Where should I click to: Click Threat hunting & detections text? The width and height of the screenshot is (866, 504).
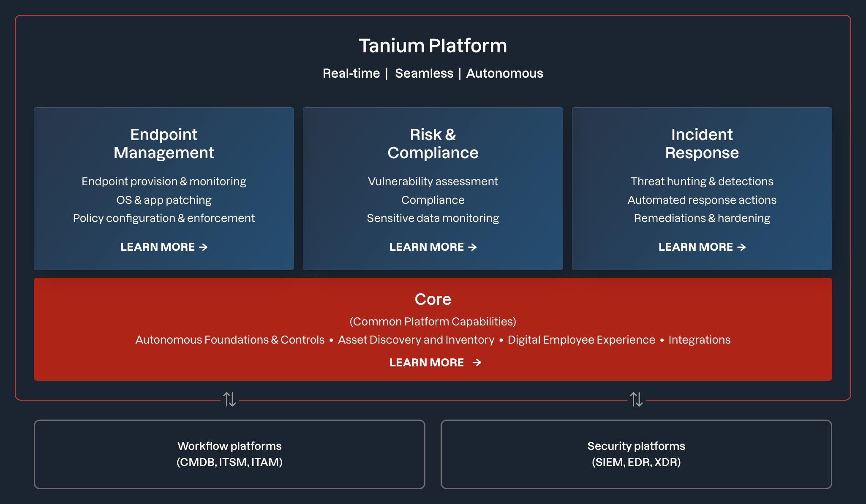pos(702,182)
